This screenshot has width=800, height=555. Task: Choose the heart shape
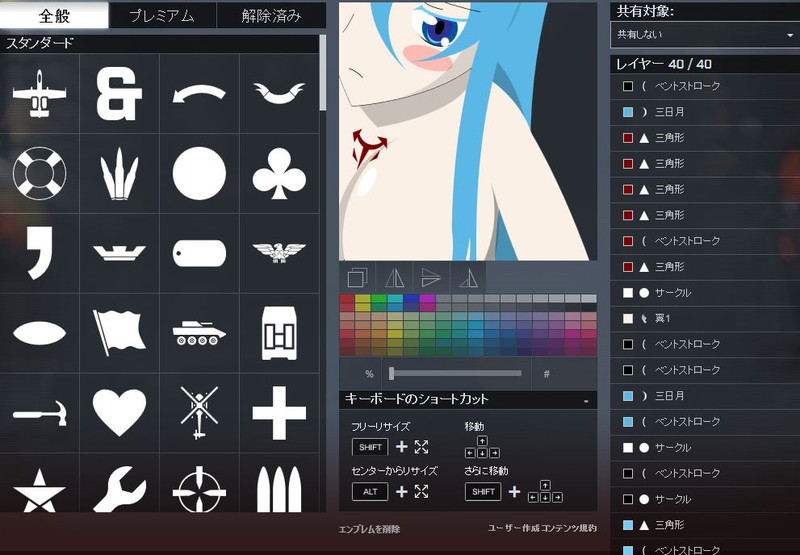(119, 413)
